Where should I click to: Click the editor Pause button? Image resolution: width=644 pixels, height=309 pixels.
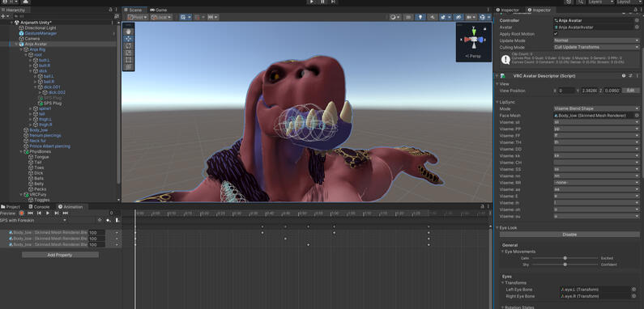[x=322, y=2]
